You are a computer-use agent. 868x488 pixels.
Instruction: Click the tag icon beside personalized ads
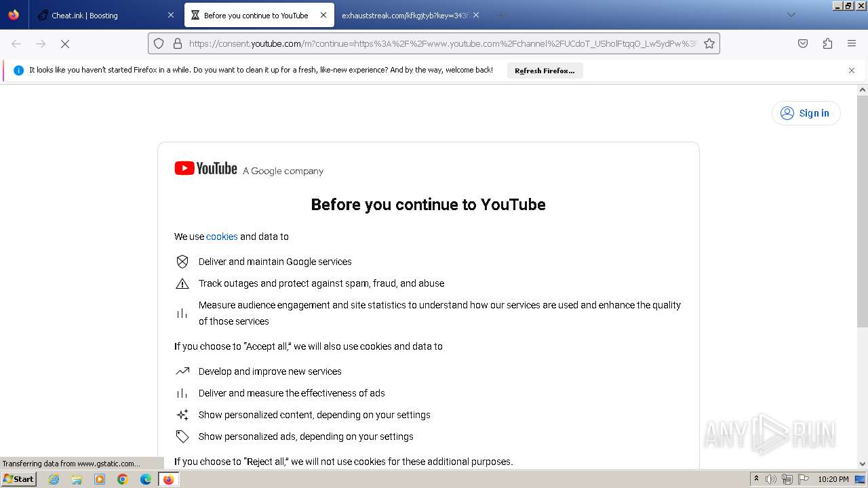(x=182, y=436)
